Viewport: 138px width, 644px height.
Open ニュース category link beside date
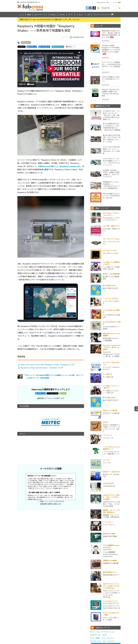tap(65, 37)
